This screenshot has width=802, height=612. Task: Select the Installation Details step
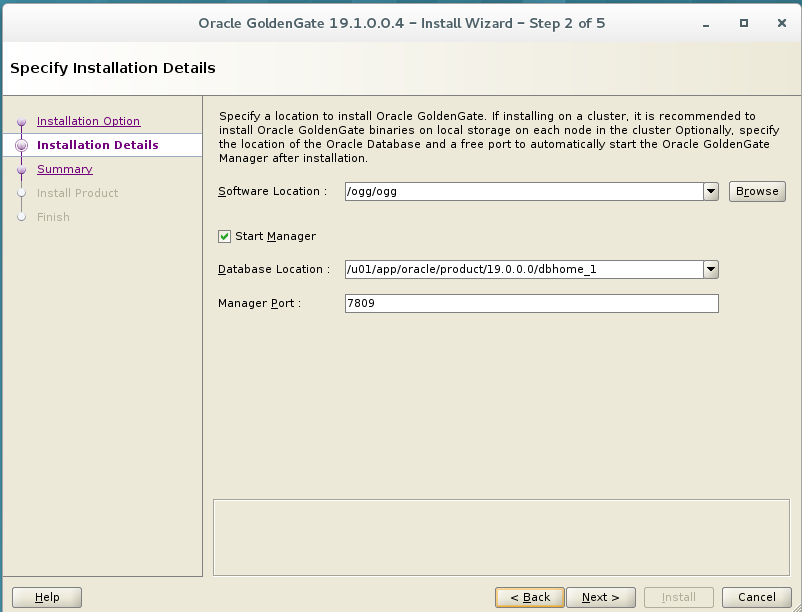[98, 145]
